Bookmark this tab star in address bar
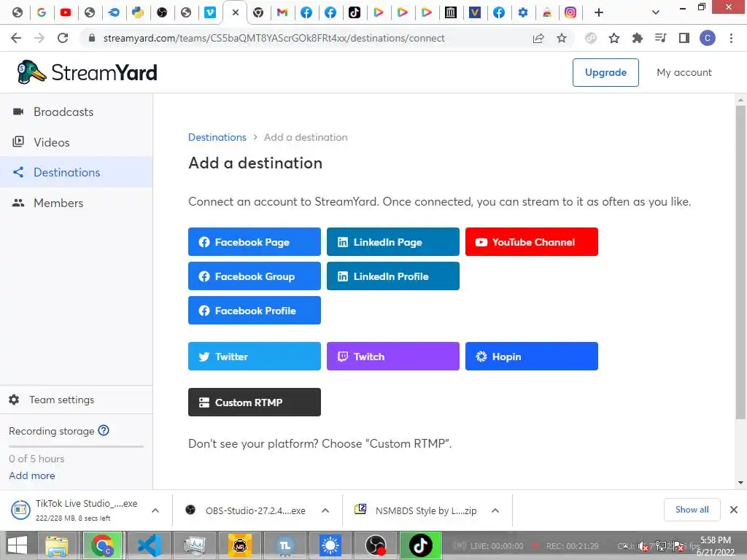This screenshot has height=560, width=747. (562, 38)
